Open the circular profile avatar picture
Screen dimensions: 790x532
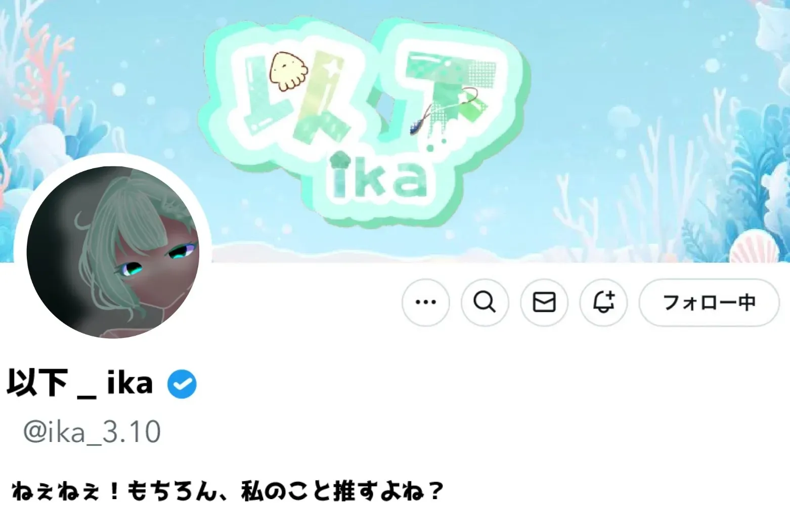coord(113,252)
